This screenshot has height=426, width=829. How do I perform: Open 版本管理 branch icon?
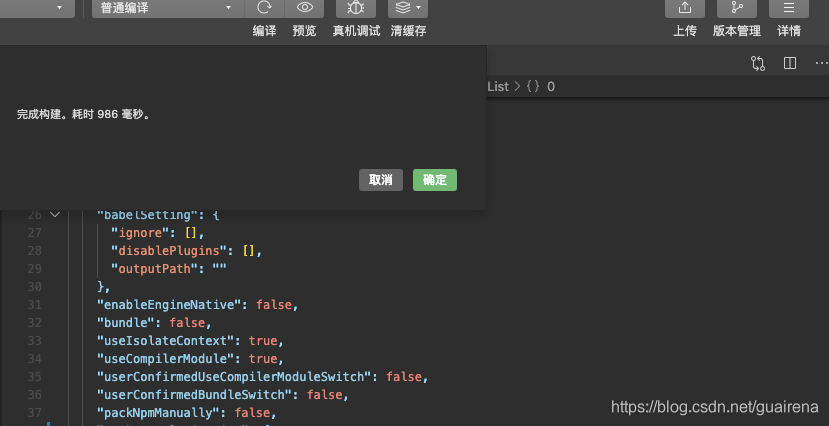pos(736,7)
